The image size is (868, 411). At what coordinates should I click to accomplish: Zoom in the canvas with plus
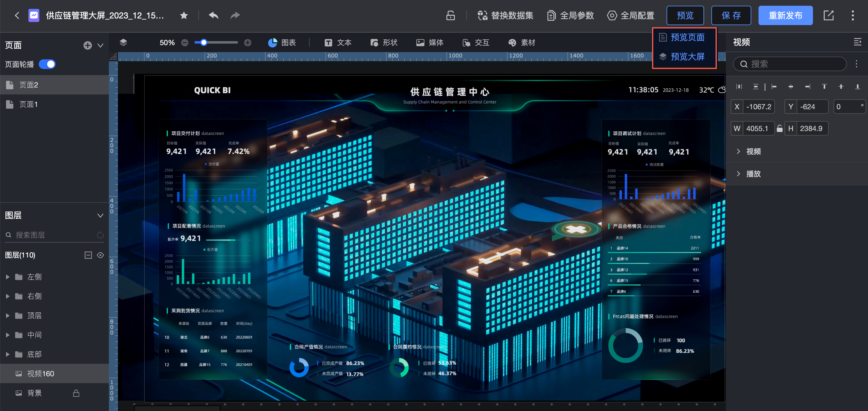pyautogui.click(x=248, y=42)
